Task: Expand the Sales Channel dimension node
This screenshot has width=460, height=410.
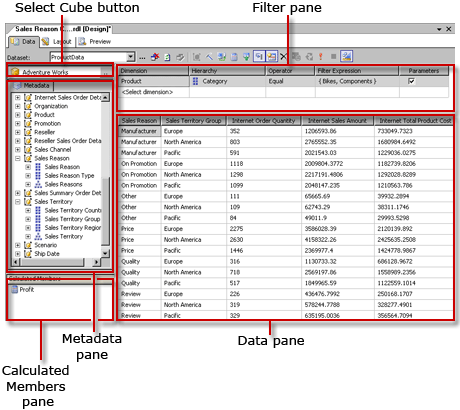Action: pyautogui.click(x=18, y=149)
